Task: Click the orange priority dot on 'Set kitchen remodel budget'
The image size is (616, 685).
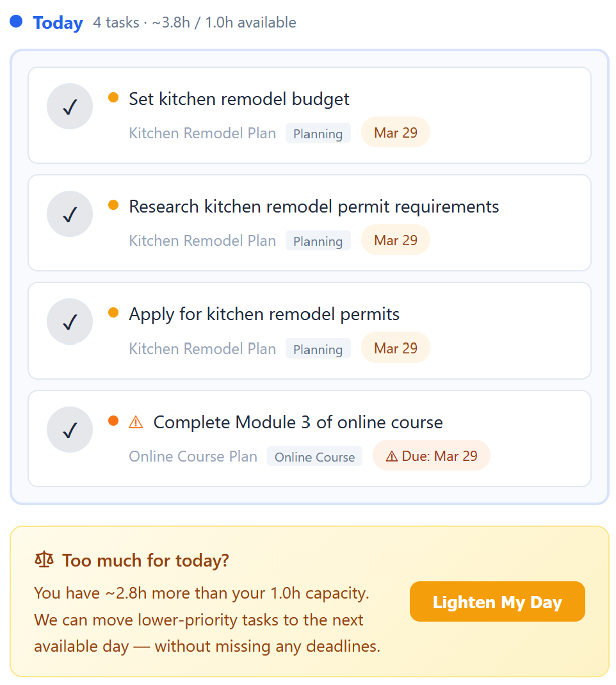Action: (113, 97)
